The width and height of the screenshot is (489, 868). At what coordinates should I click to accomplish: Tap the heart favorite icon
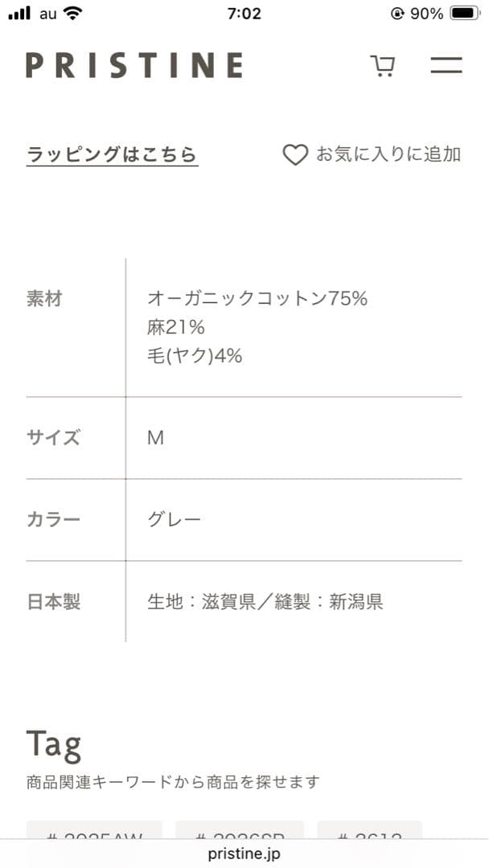[295, 154]
